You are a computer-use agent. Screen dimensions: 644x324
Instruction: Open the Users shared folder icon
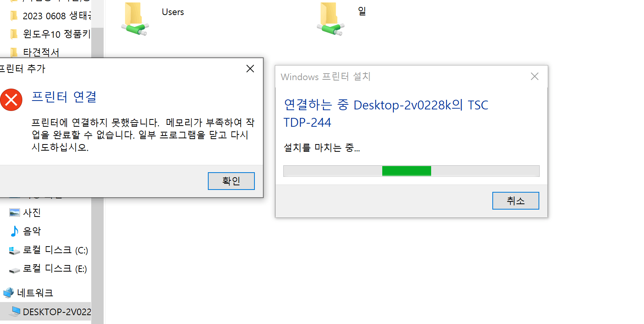pos(135,19)
